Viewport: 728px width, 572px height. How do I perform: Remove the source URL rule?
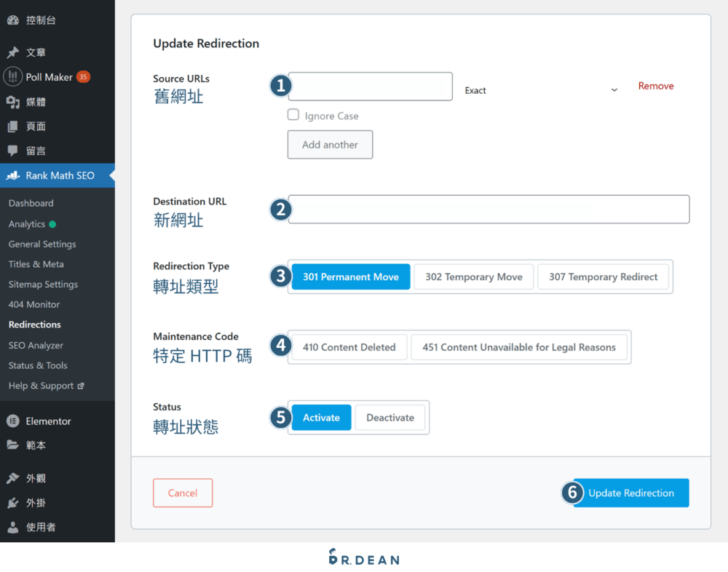tap(655, 85)
